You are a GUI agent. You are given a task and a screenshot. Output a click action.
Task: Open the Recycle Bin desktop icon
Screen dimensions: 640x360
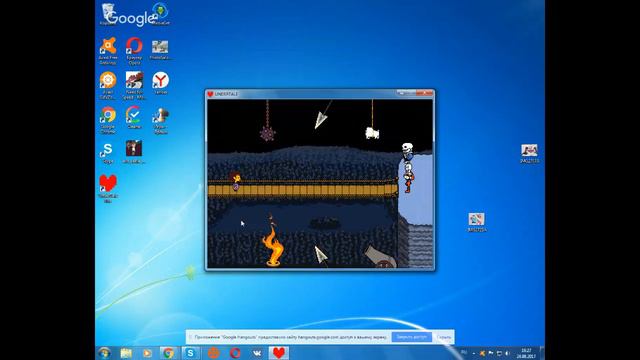click(x=108, y=14)
